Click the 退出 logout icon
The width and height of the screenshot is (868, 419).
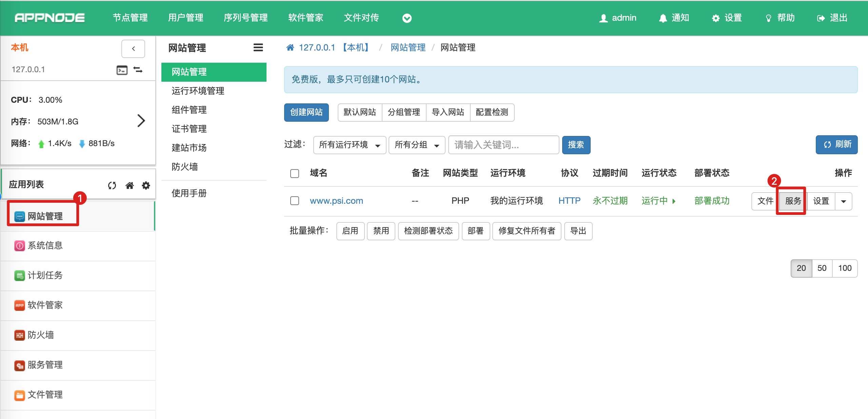pos(821,18)
